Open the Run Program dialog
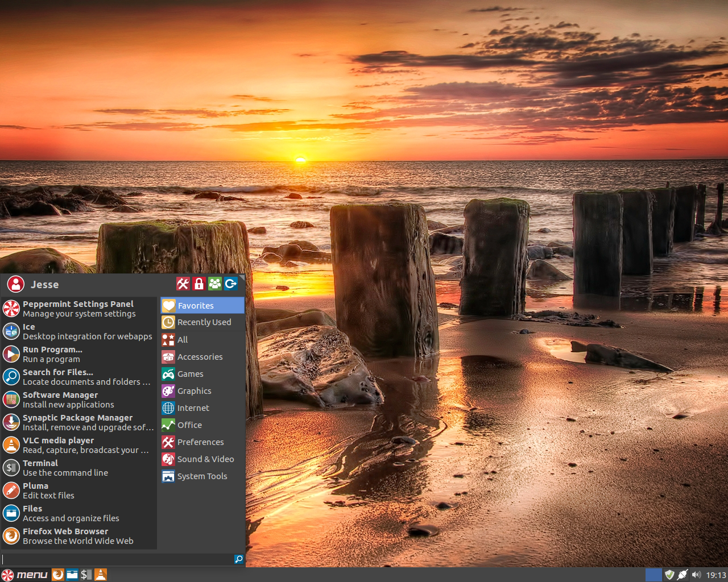This screenshot has width=728, height=582. pyautogui.click(x=79, y=354)
